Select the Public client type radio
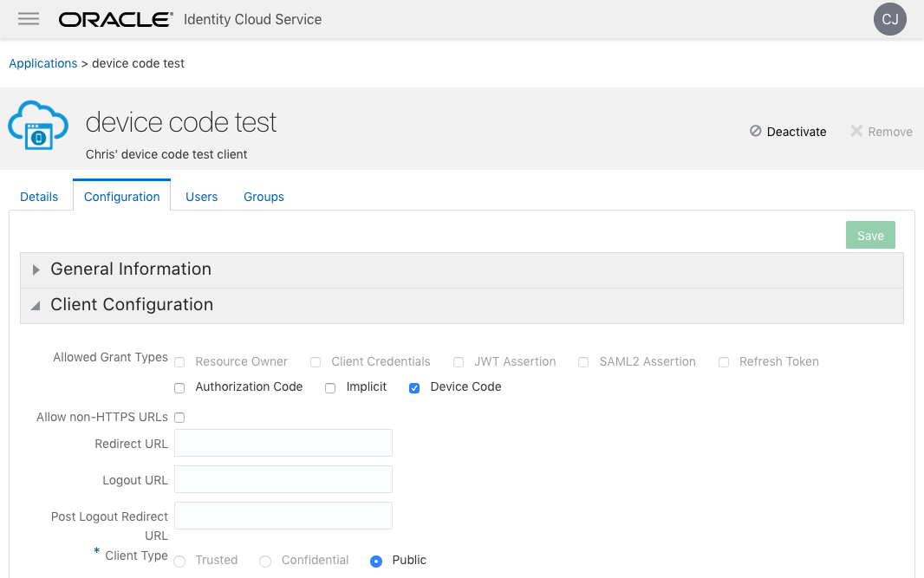Screen dimensions: 924x578 coord(376,561)
